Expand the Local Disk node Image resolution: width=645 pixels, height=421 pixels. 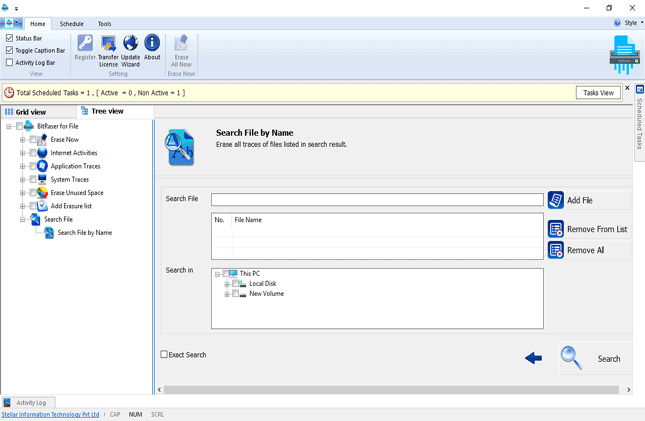[x=227, y=284]
